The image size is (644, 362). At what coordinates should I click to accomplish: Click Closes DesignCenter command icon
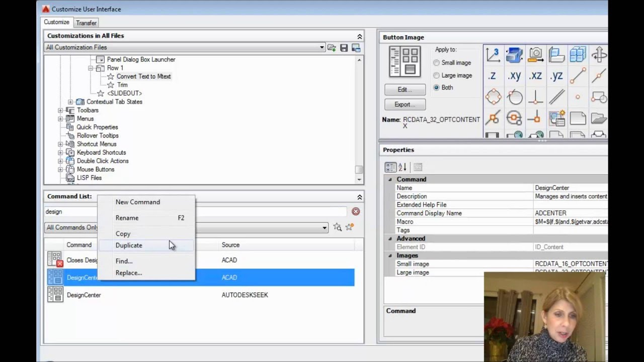point(55,259)
